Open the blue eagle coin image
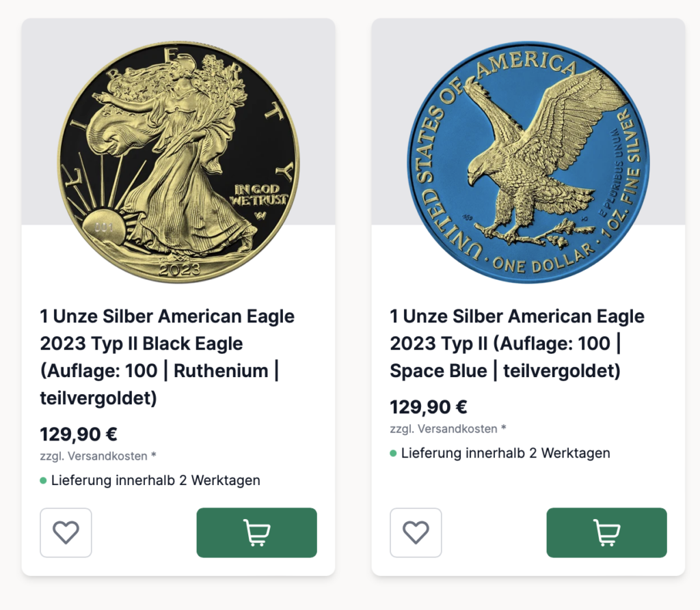Viewport: 700px width, 610px height. point(528,163)
